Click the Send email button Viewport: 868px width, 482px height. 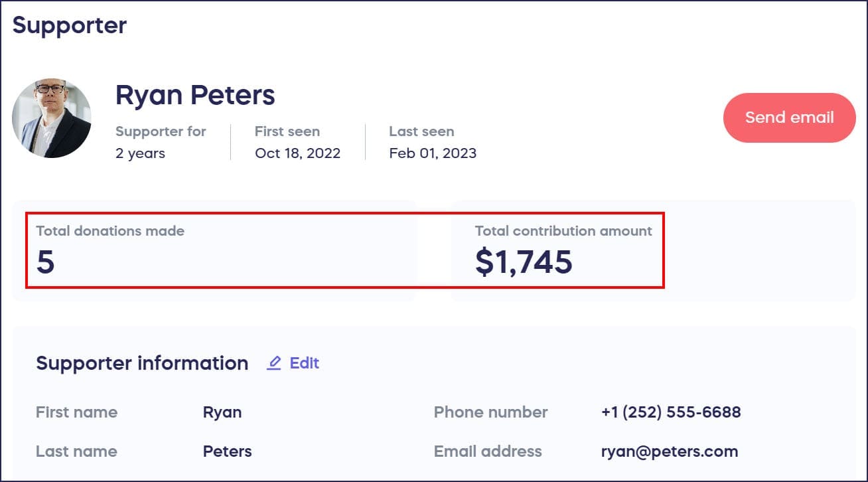point(789,118)
